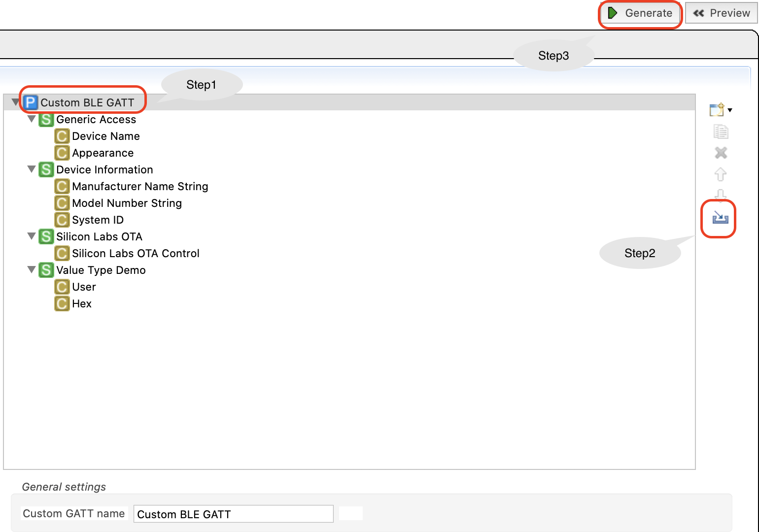
Task: Open the dropdown arrow beside new item icon
Action: click(730, 110)
